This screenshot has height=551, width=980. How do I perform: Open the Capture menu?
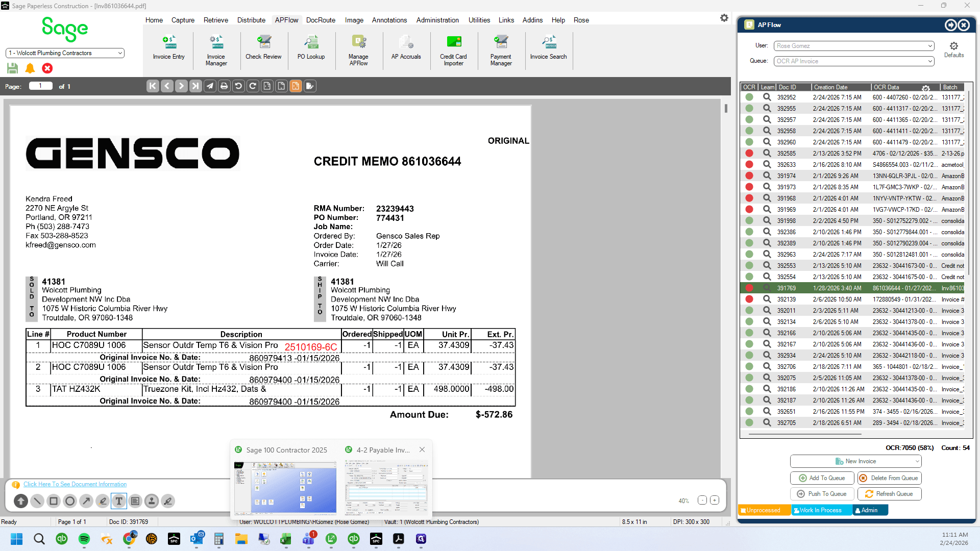183,20
